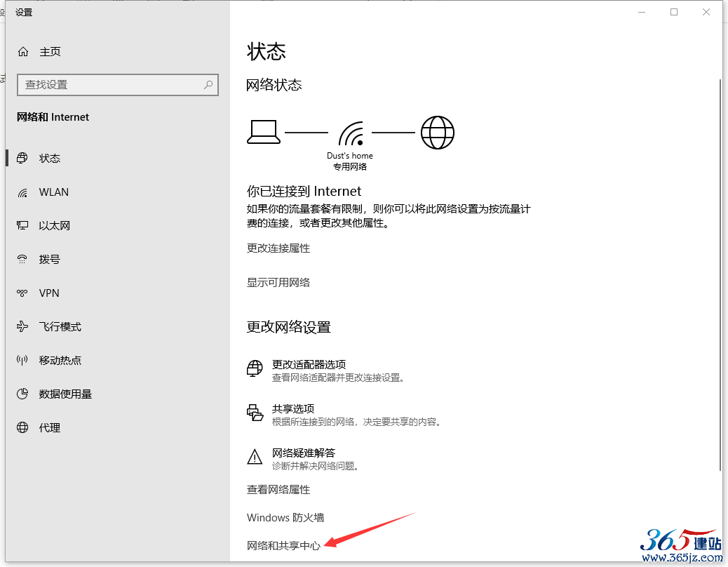Open 查看网络属性 link

(278, 490)
